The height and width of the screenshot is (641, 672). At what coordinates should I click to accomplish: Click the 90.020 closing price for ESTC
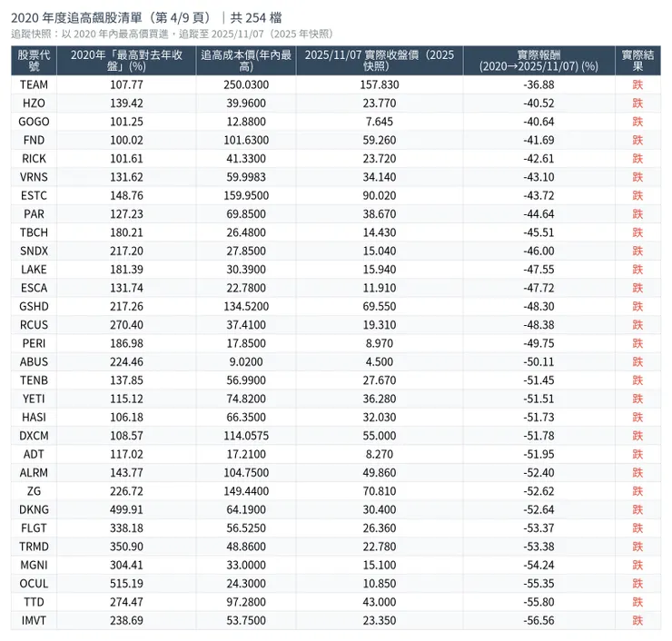pos(380,195)
